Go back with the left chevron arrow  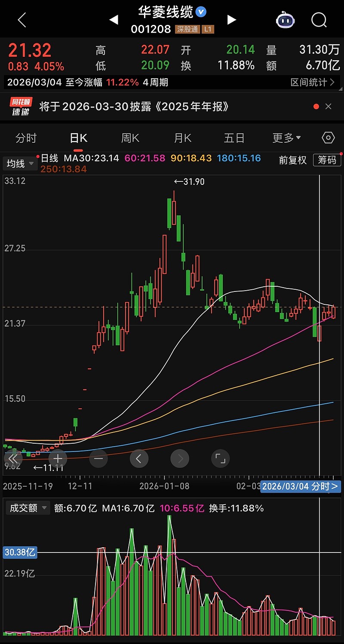click(x=21, y=20)
